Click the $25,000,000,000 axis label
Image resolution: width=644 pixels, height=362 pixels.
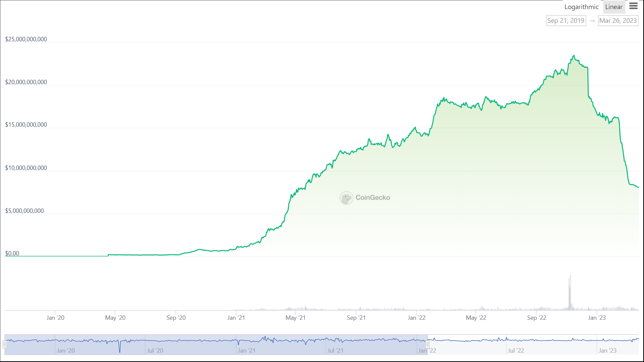point(26,39)
